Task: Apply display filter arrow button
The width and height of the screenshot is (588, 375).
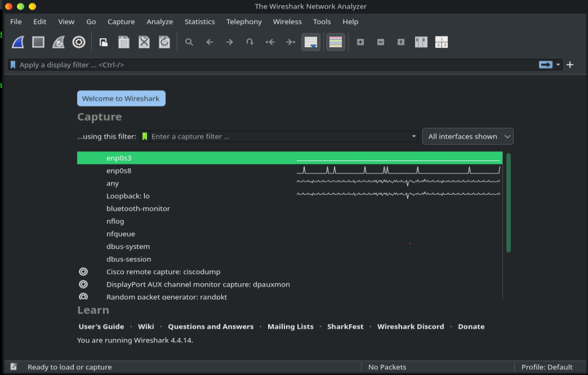Action: pos(546,65)
